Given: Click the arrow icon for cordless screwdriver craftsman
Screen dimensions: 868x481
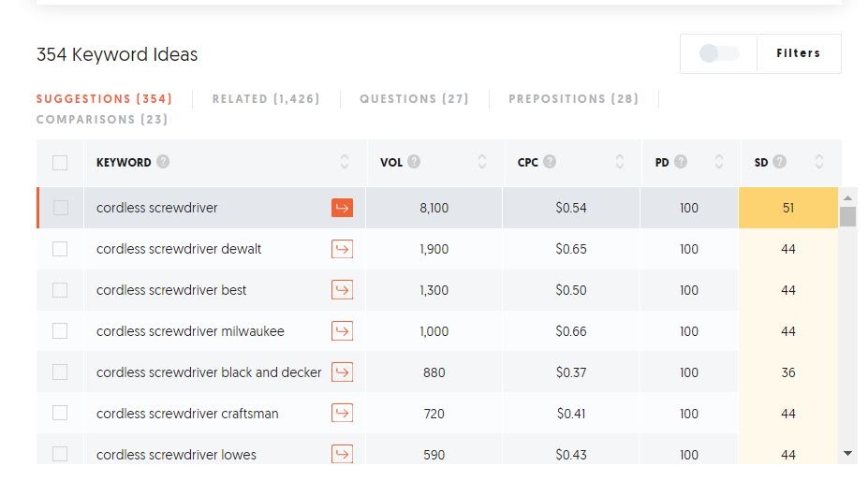Looking at the screenshot, I should pos(342,413).
